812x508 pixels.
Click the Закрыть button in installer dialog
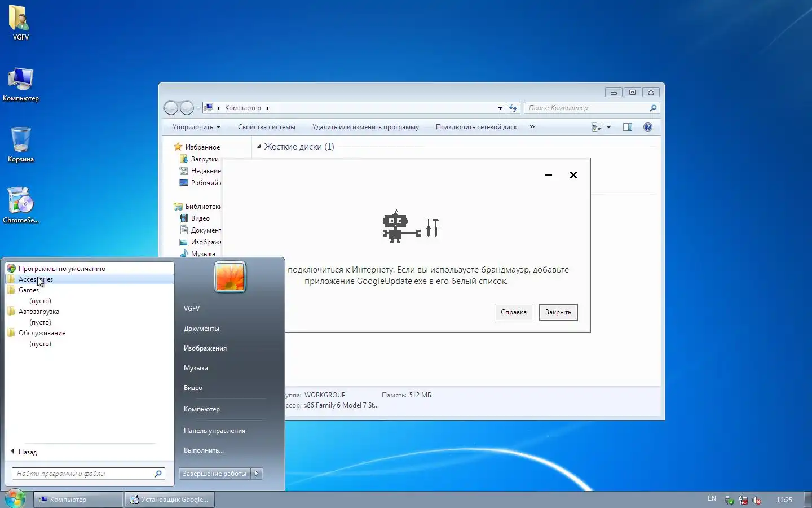point(558,312)
